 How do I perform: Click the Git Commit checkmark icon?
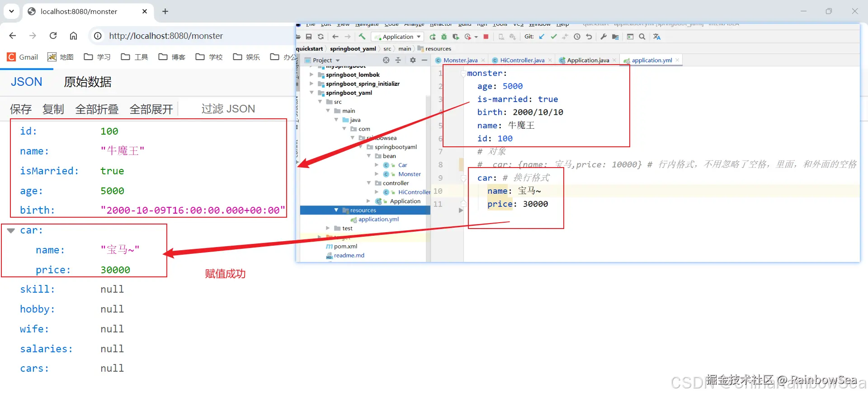click(x=554, y=37)
